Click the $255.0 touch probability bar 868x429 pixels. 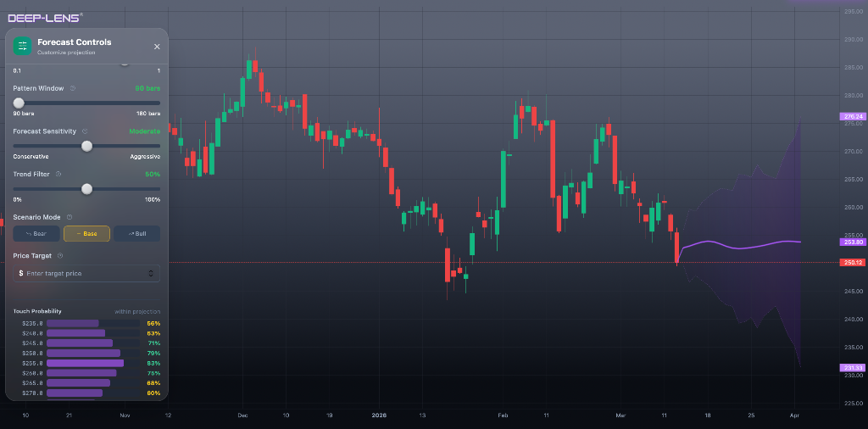pos(86,363)
